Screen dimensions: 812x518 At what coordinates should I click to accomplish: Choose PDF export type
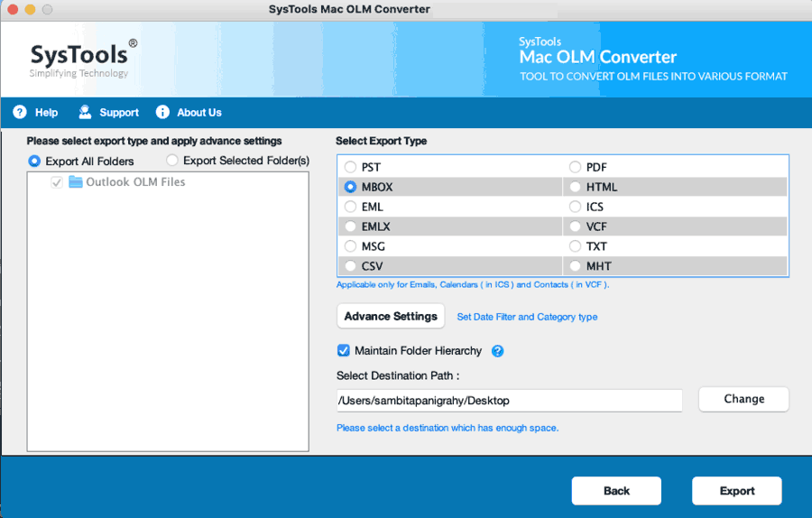pos(575,167)
